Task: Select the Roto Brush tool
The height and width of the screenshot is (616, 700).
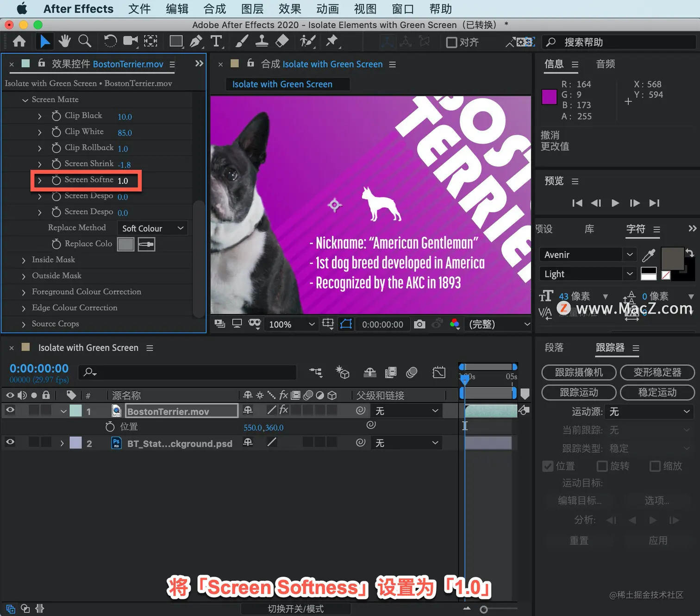Action: (307, 41)
